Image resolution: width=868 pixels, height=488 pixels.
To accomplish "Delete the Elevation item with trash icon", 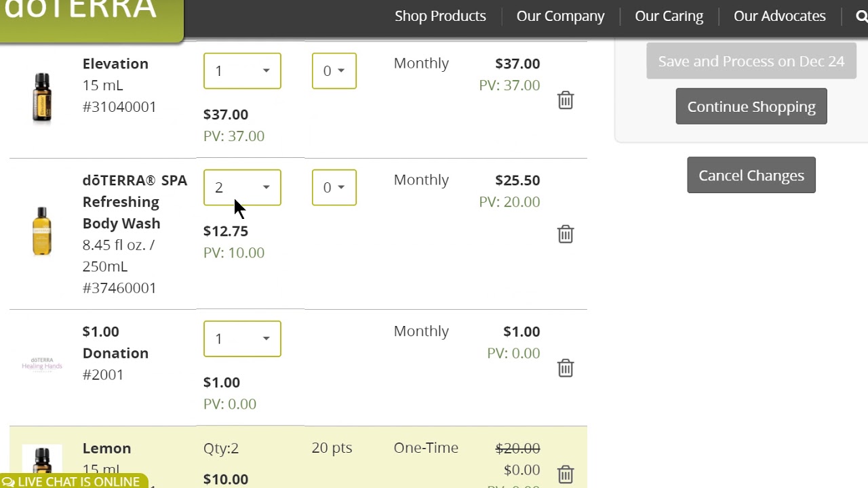I will click(x=566, y=100).
